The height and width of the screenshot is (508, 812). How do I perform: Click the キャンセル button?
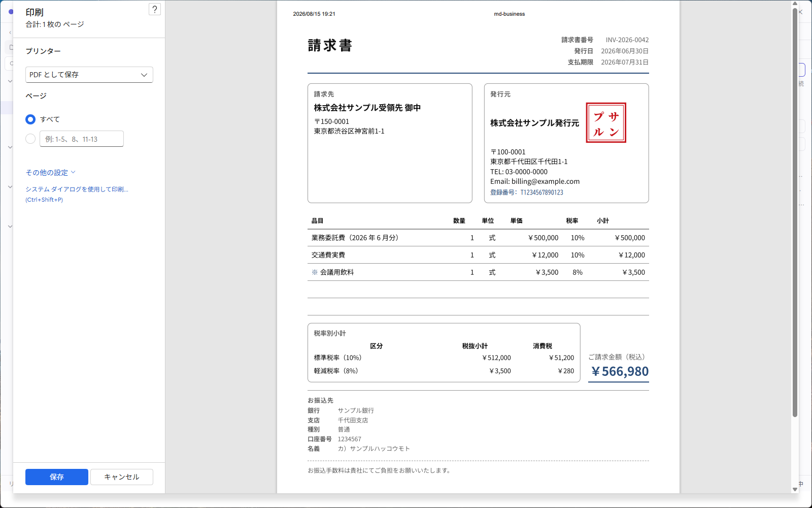[122, 477]
